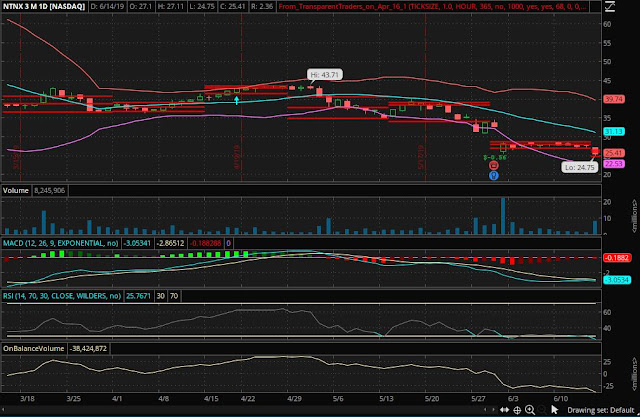
Task: Click the 5/17/19 expiration marker line
Action: point(425,98)
